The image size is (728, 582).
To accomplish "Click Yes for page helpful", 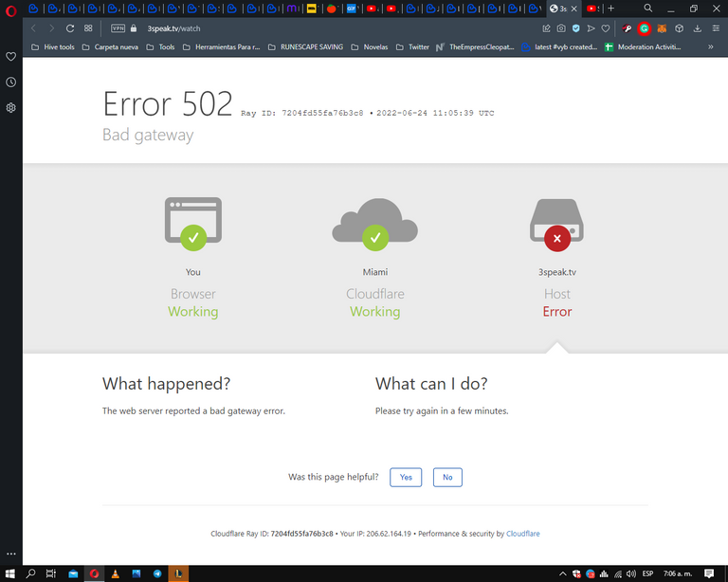I will click(x=406, y=477).
